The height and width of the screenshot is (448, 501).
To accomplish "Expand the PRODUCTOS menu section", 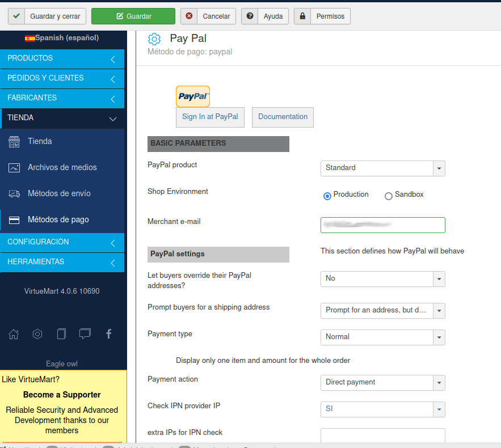I will tap(62, 59).
